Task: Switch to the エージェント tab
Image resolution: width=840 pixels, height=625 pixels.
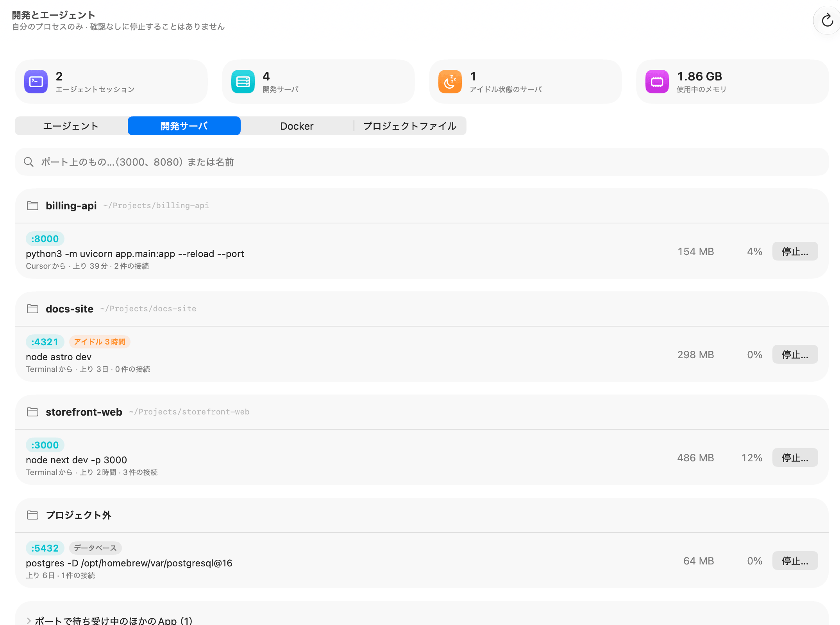Action: [x=71, y=126]
